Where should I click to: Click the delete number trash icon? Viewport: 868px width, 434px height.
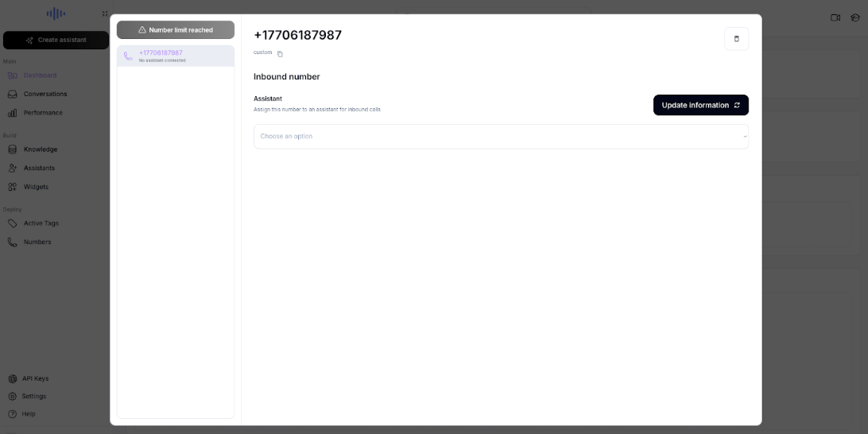click(x=736, y=39)
